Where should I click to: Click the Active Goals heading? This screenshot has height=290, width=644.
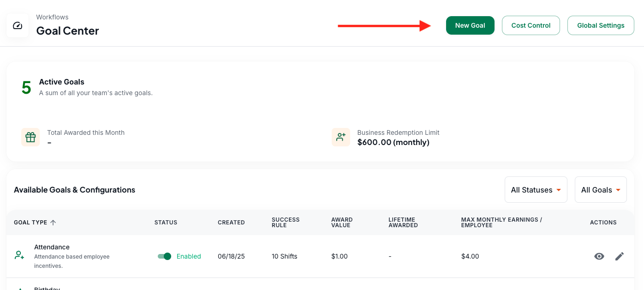pos(62,82)
